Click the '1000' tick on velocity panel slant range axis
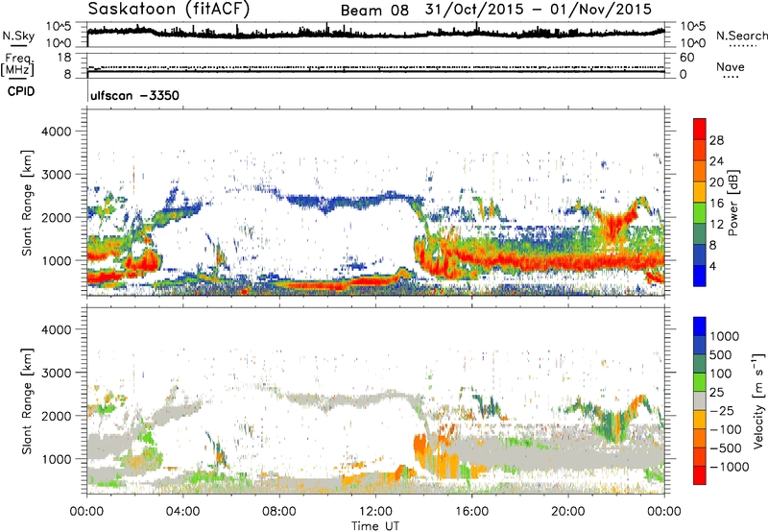The image size is (768, 532). [x=56, y=459]
